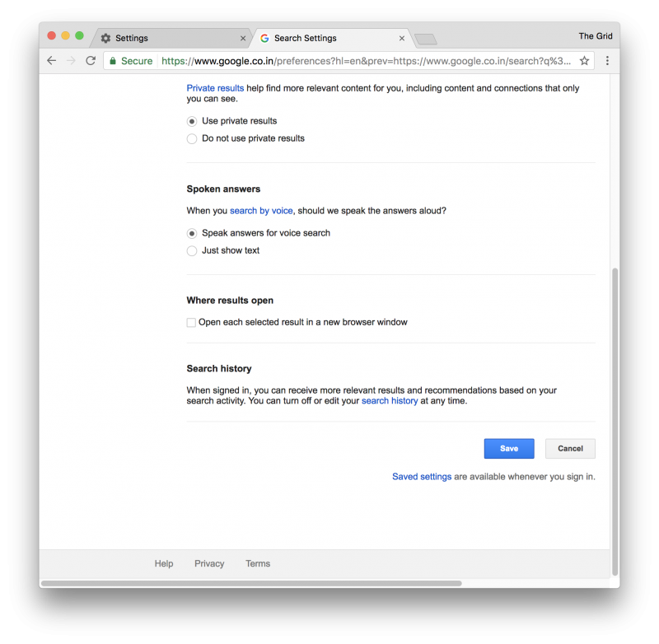Choose Just show text for spoken answers
Viewport: 659px width, 644px height.
coord(191,250)
